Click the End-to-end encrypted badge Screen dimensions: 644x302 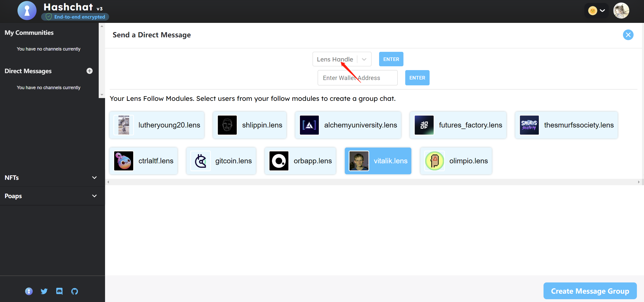[x=75, y=17]
